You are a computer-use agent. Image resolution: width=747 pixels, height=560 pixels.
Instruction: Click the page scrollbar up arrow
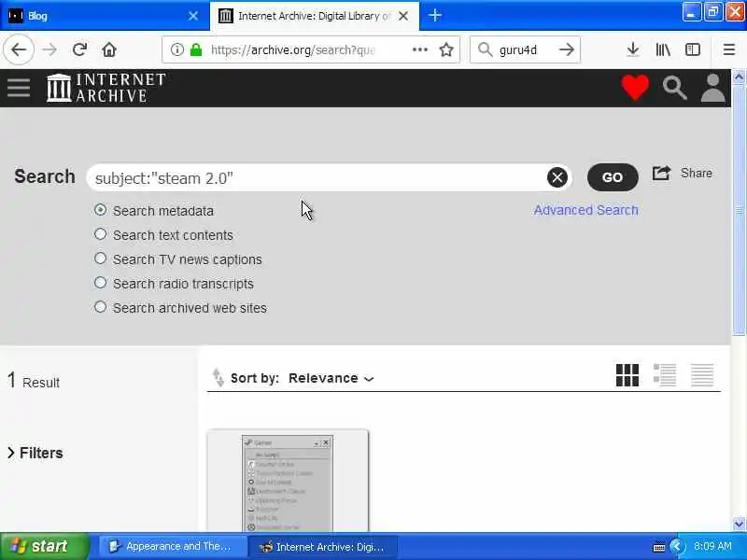tap(739, 77)
